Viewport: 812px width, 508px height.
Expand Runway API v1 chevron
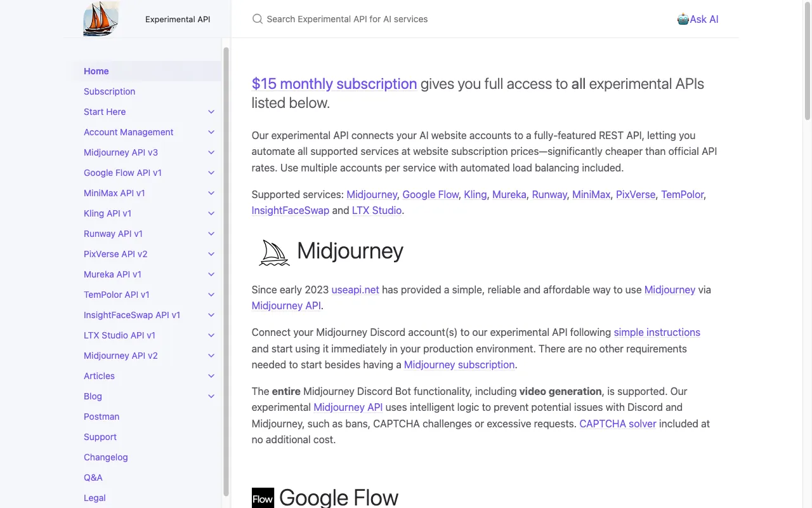click(x=211, y=234)
